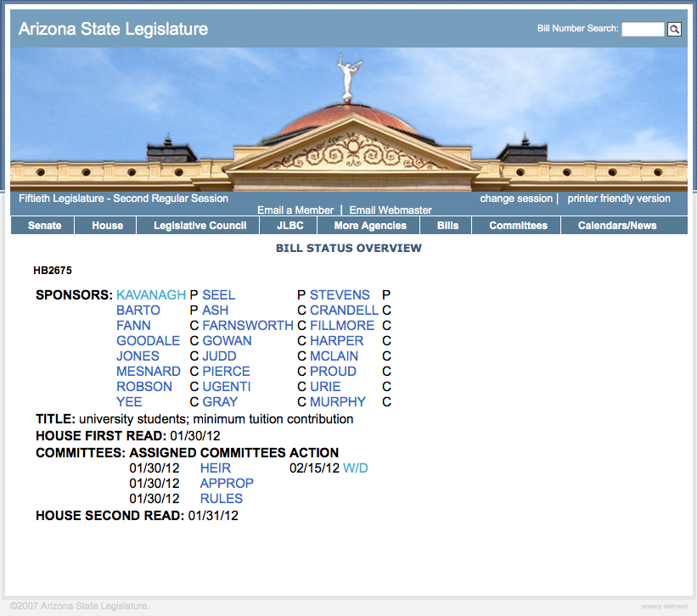The width and height of the screenshot is (697, 616).
Task: Click the privacy statement footer link
Action: [664, 607]
